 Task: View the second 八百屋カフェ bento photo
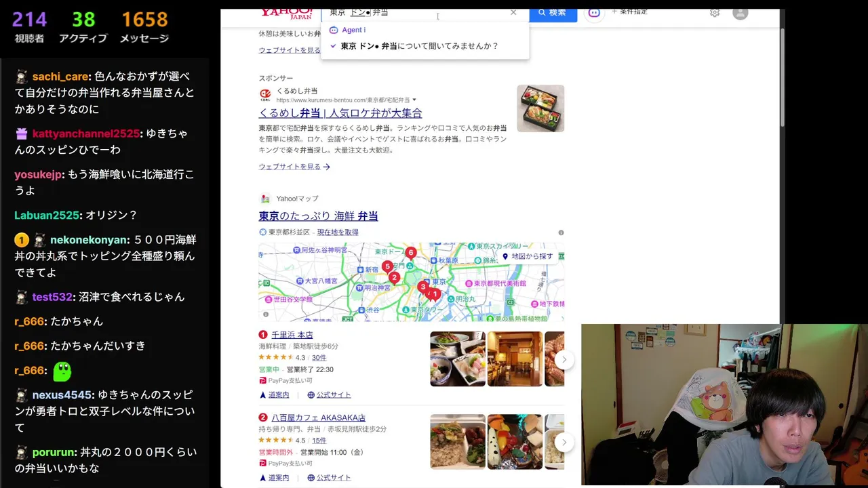[515, 442]
